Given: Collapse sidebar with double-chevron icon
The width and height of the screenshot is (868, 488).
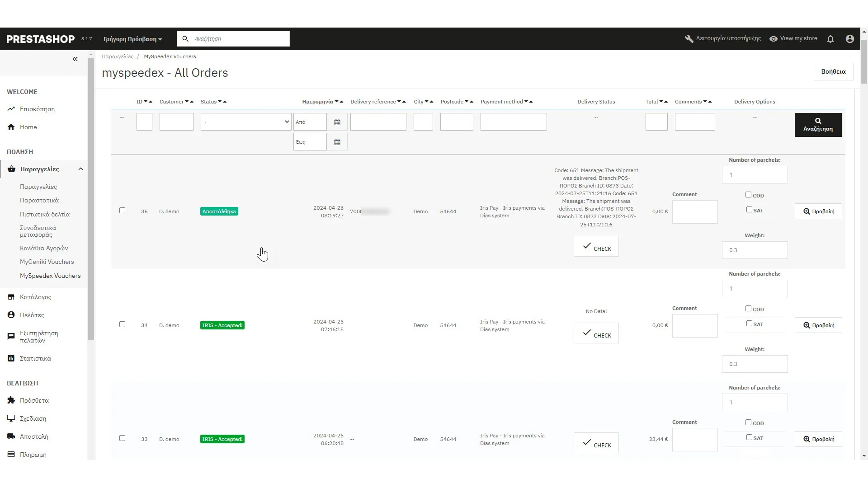Looking at the screenshot, I should [75, 59].
